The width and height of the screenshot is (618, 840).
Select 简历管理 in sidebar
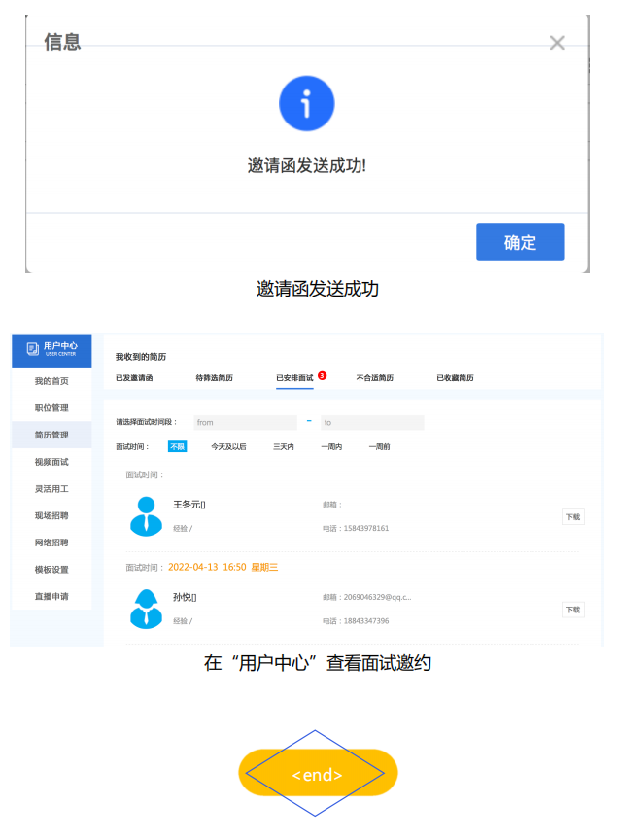pyautogui.click(x=51, y=435)
